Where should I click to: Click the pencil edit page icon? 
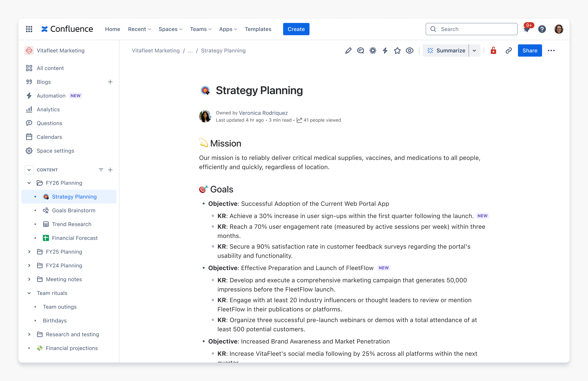[348, 51]
